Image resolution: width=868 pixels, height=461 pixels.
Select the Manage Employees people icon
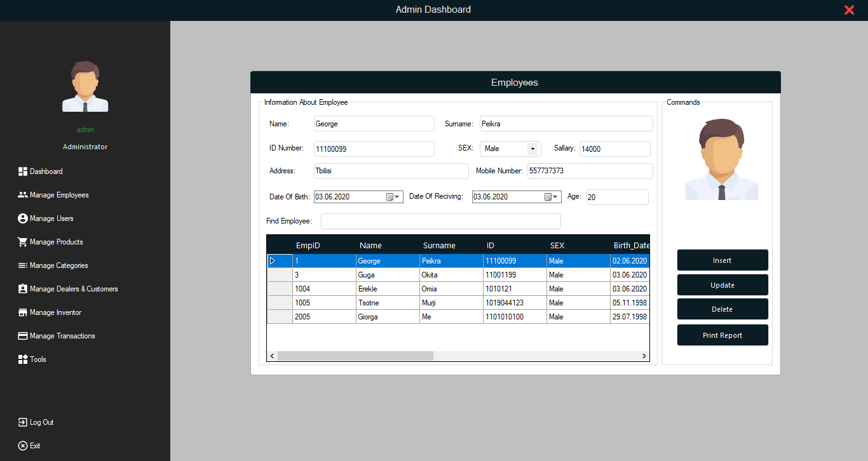pyautogui.click(x=23, y=195)
